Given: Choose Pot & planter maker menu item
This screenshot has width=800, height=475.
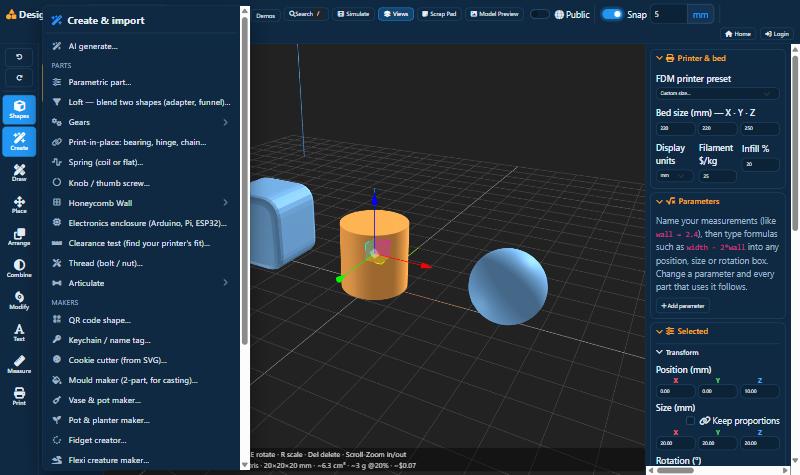Looking at the screenshot, I should (142, 420).
